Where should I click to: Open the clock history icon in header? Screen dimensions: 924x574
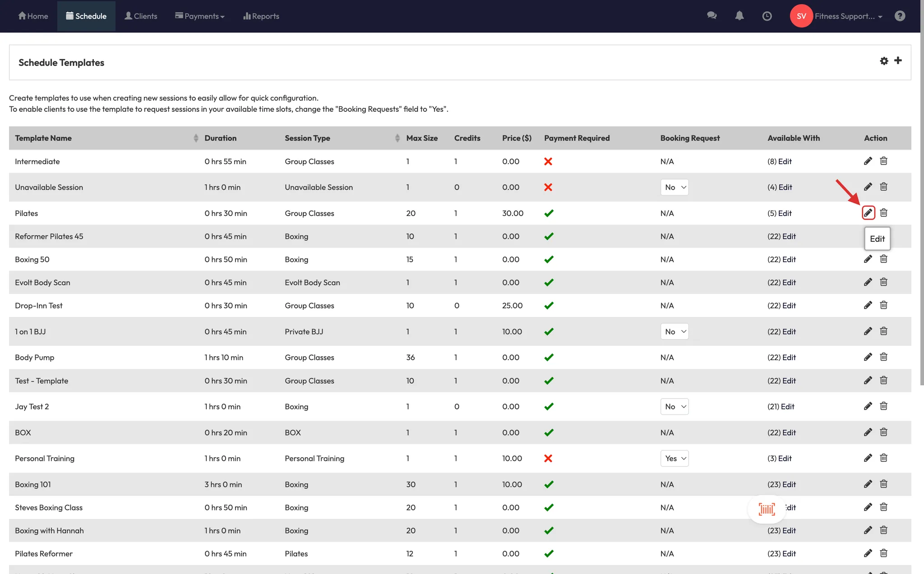point(767,16)
